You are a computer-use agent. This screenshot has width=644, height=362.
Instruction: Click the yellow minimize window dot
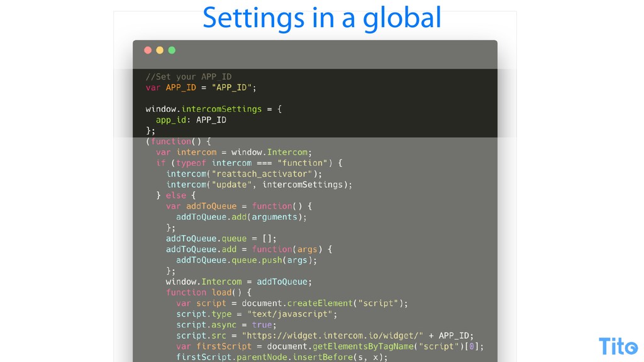(160, 50)
